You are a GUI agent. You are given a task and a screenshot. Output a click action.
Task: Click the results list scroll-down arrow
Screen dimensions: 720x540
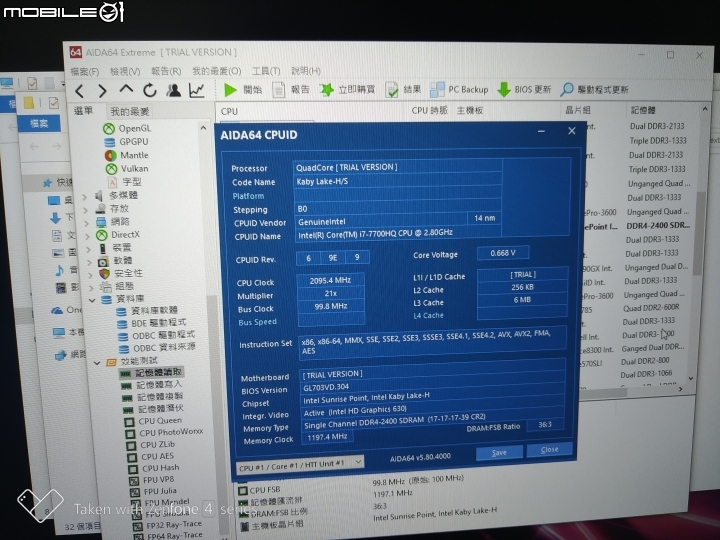click(x=691, y=378)
